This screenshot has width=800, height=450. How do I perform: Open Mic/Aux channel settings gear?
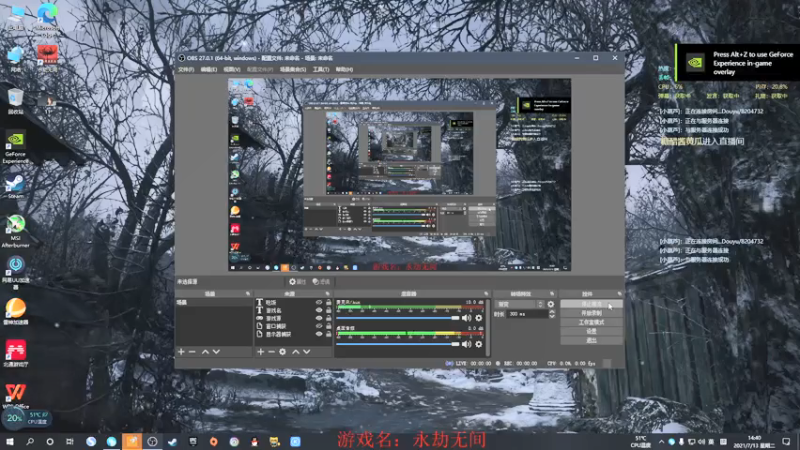click(479, 318)
